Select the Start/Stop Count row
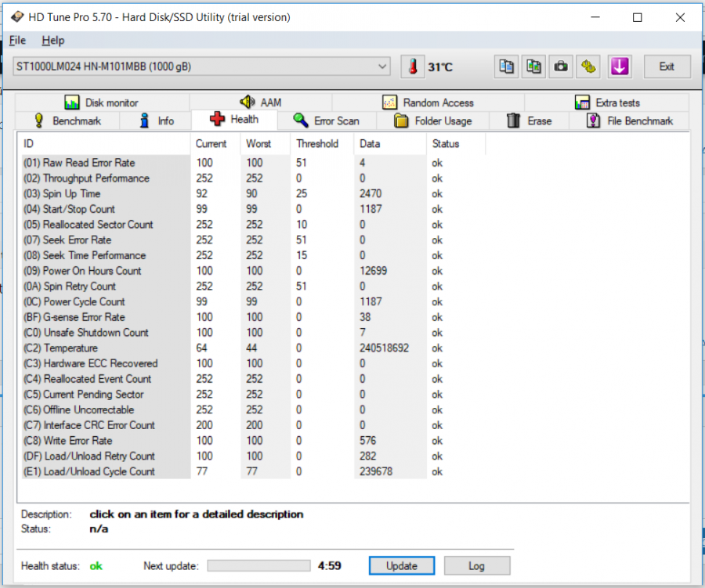Viewport: 705px width, 588px height. [253, 209]
